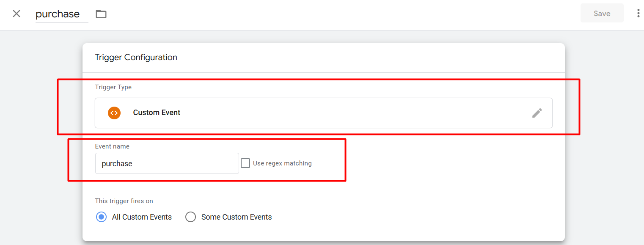
Task: Close the trigger editor with the X icon
Action: point(17,14)
